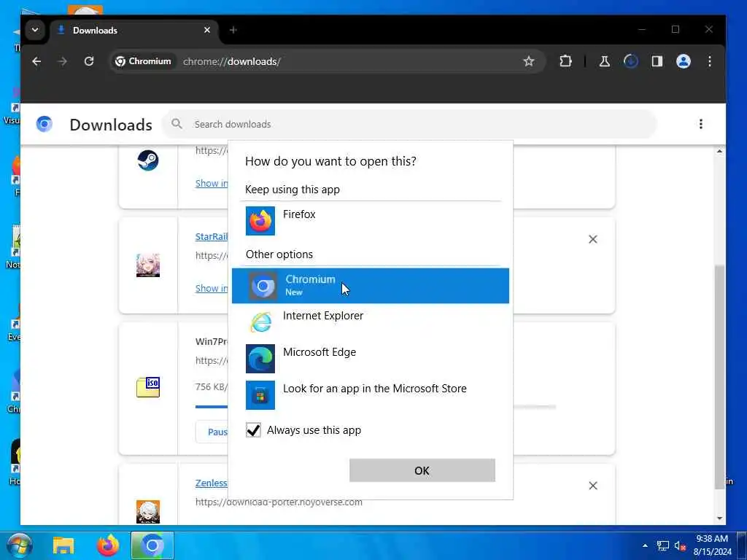Open the Chrome Labs flask icon
Viewport: 747px width, 560px height.
point(605,61)
